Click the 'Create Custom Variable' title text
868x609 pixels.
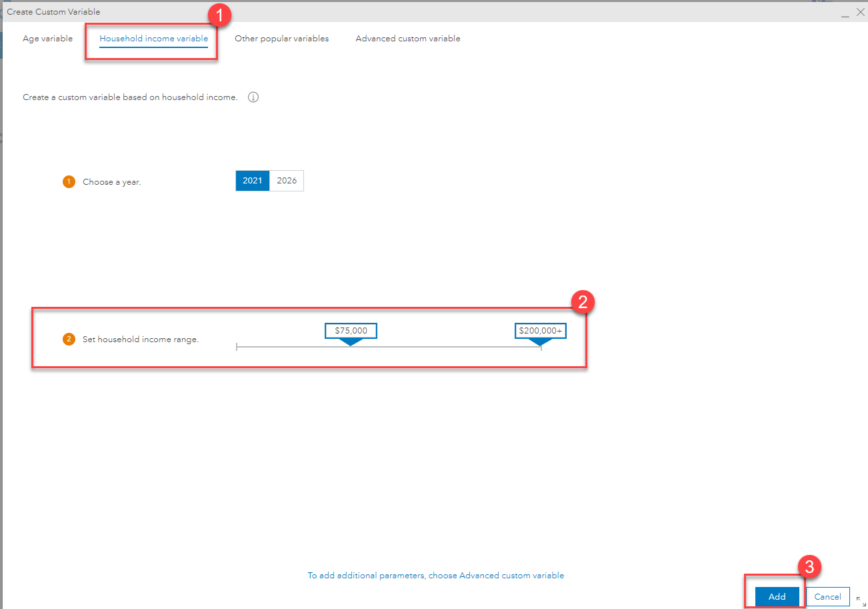pos(53,12)
